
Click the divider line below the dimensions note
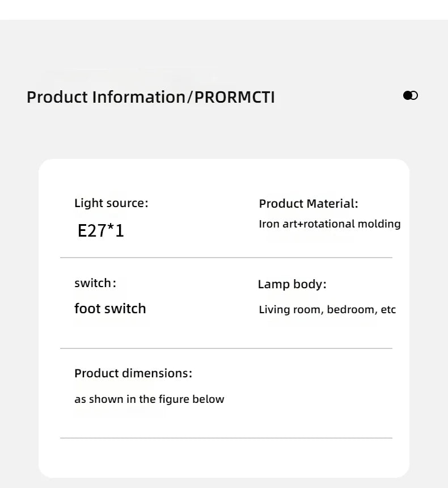[x=226, y=438]
